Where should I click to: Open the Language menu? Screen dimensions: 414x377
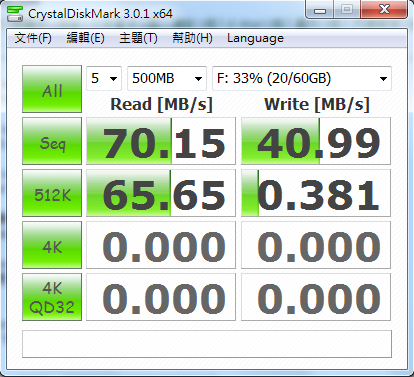(x=255, y=38)
